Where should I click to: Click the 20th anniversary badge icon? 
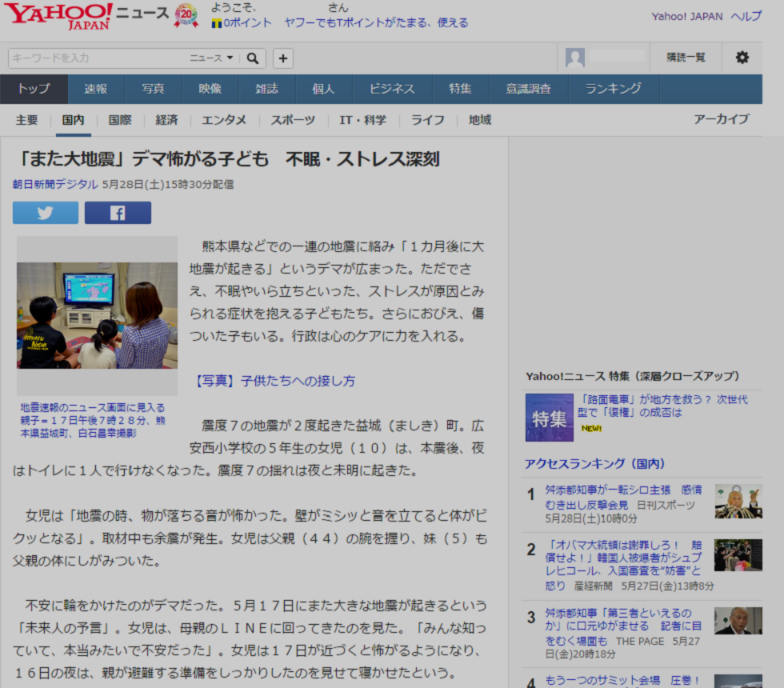coord(186,15)
